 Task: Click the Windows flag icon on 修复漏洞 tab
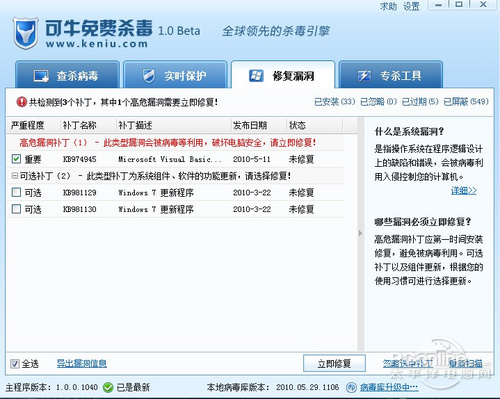pos(256,76)
